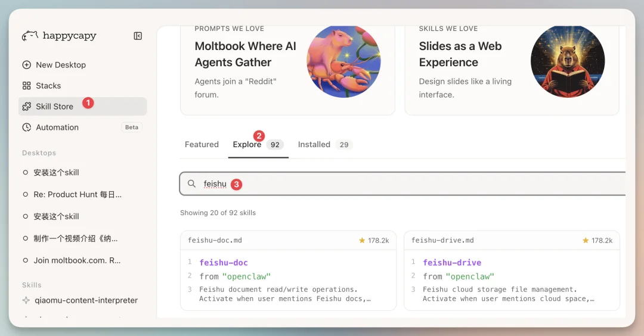
Task: Select the Join moltbook.com desktop entry
Action: [77, 260]
